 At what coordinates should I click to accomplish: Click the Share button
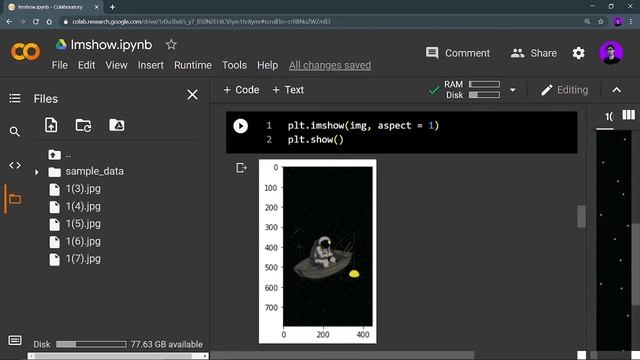533,53
